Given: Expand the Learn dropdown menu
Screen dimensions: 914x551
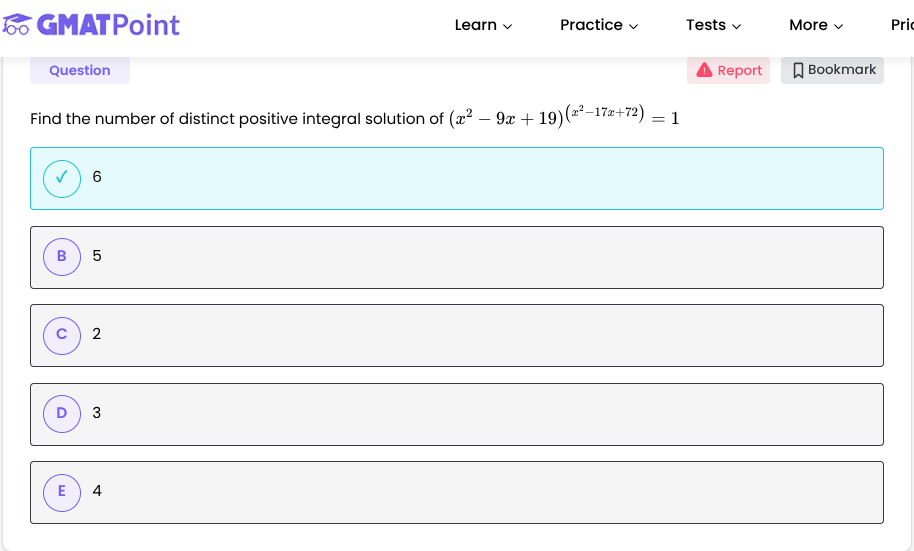Looking at the screenshot, I should tap(483, 25).
